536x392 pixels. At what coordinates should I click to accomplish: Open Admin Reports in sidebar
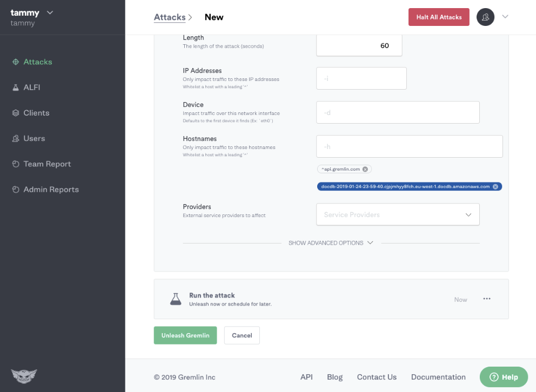51,190
